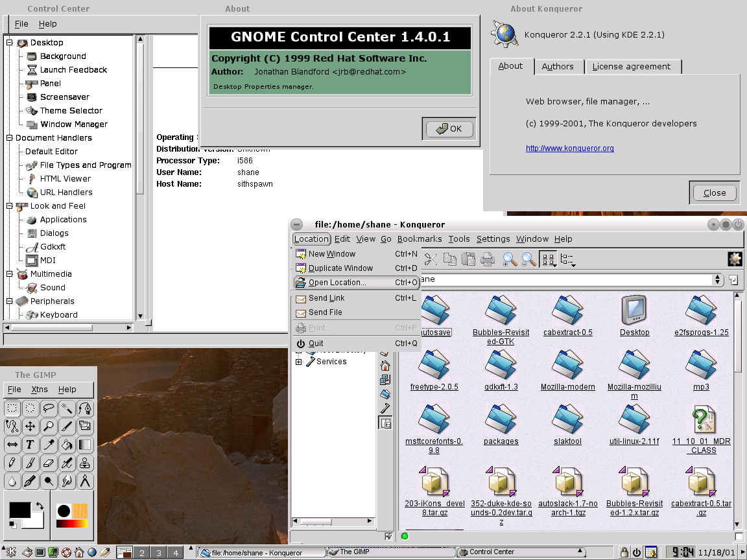Image resolution: width=747 pixels, height=560 pixels.
Task: Click OK in GNOME About dialog
Action: [449, 128]
